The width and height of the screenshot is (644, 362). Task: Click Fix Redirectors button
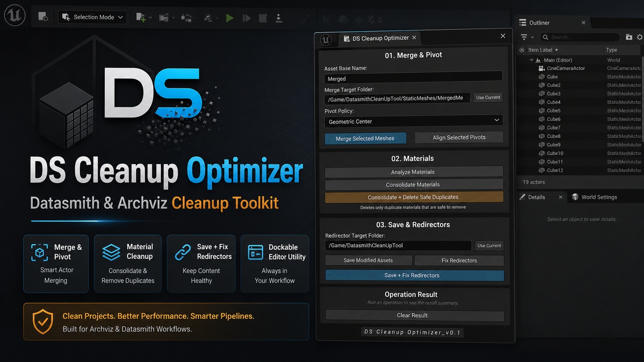click(x=459, y=260)
